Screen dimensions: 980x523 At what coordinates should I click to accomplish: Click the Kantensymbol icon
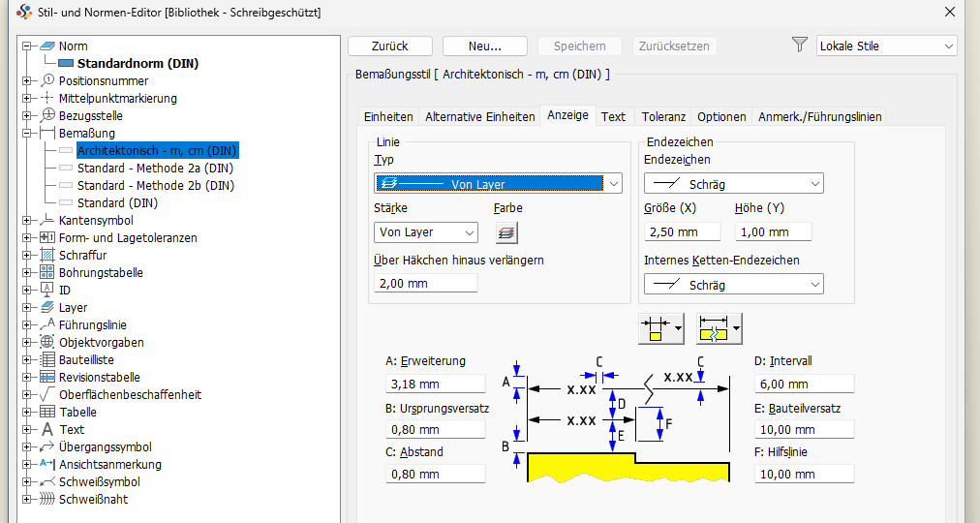point(47,220)
